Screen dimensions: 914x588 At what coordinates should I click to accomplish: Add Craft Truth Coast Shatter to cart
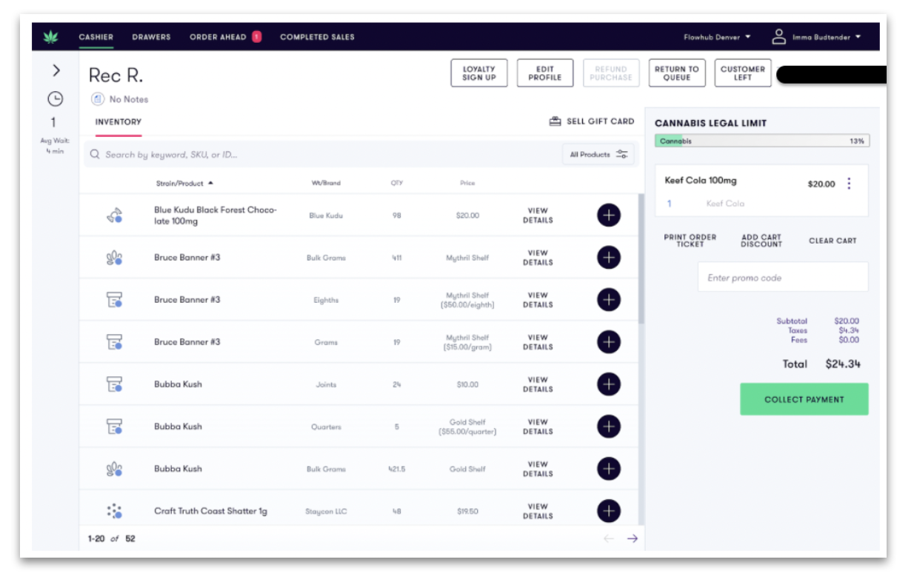click(609, 511)
